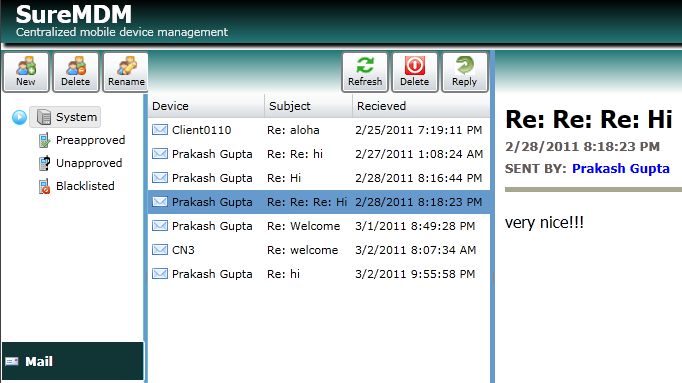Open the Preapproved devices group

pyautogui.click(x=90, y=140)
